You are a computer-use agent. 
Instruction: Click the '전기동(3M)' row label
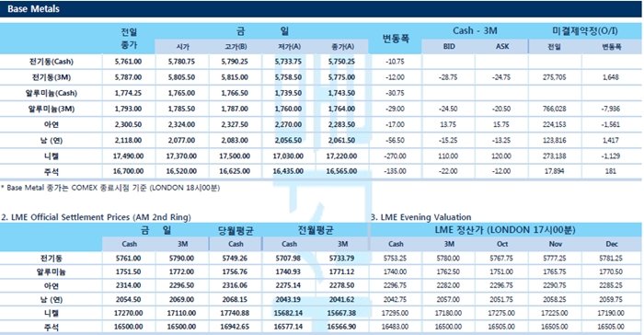(52, 77)
